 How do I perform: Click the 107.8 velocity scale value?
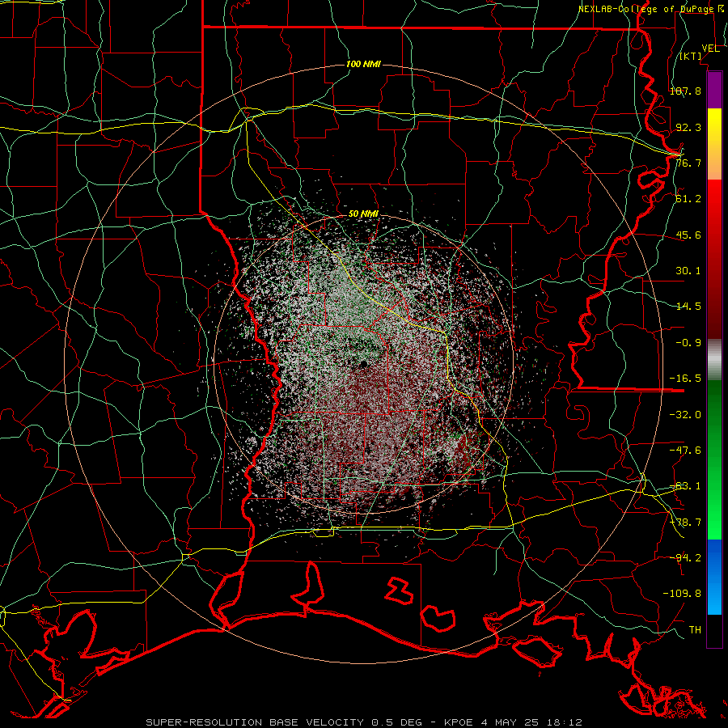pyautogui.click(x=685, y=91)
